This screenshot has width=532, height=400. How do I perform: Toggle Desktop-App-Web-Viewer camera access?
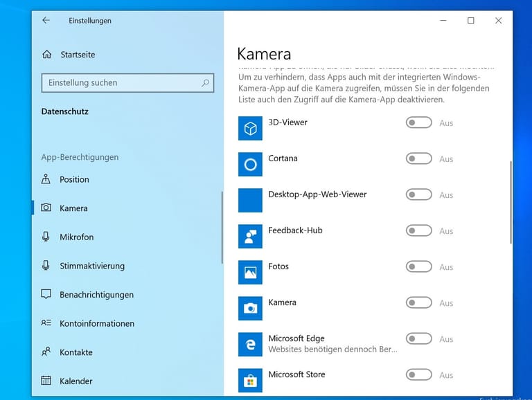pos(418,194)
